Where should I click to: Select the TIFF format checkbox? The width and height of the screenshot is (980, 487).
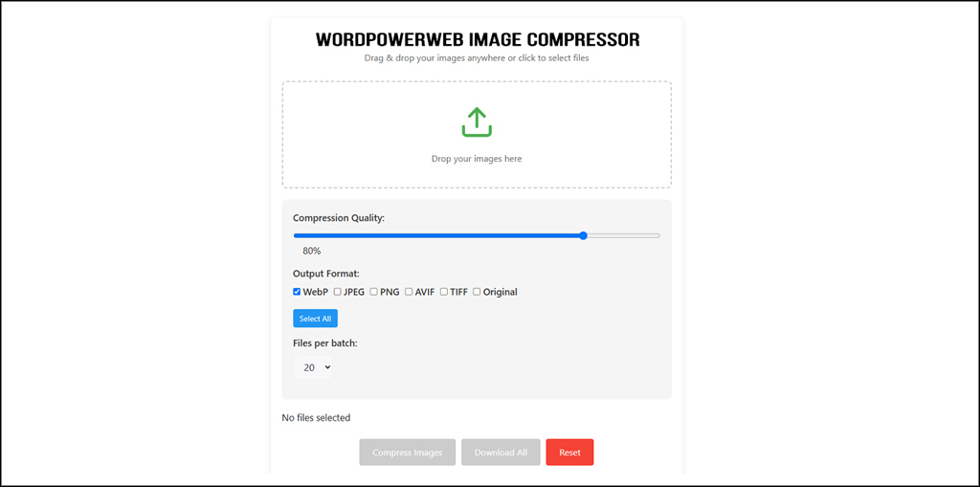point(444,292)
